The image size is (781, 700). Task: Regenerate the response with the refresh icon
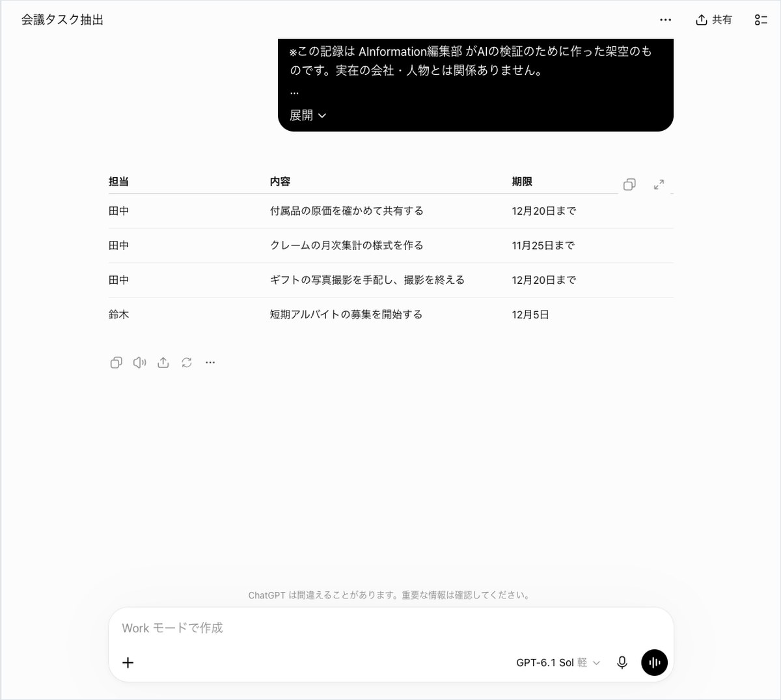click(x=187, y=363)
